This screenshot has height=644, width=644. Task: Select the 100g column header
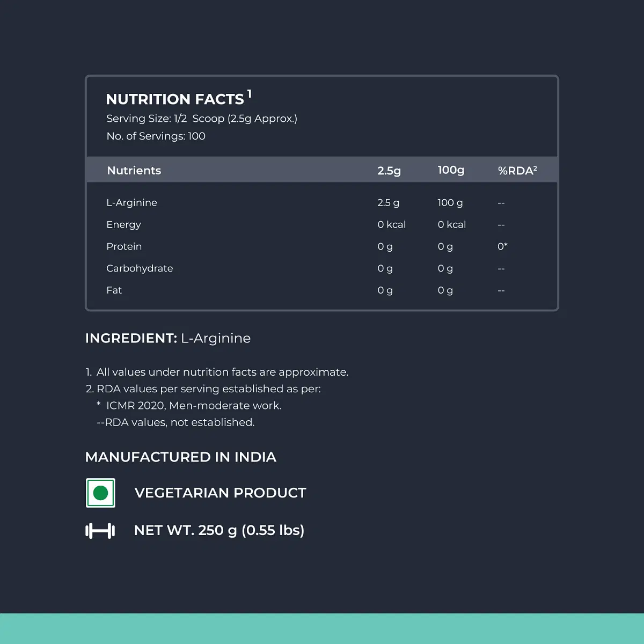coord(451,170)
